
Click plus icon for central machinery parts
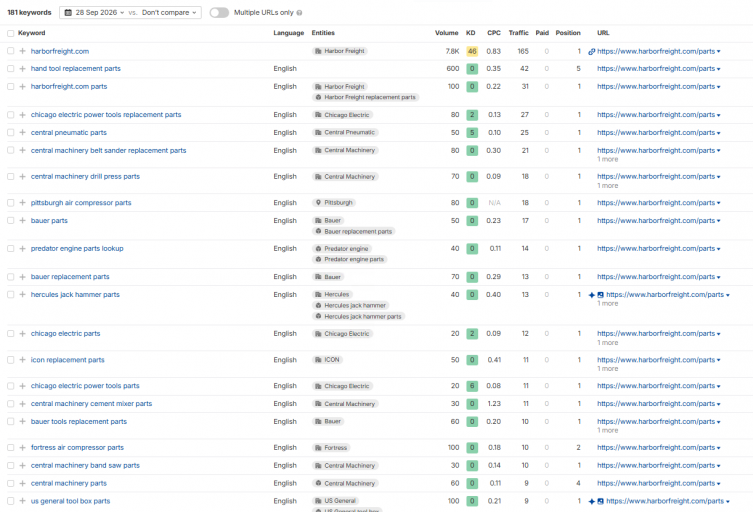pos(22,483)
